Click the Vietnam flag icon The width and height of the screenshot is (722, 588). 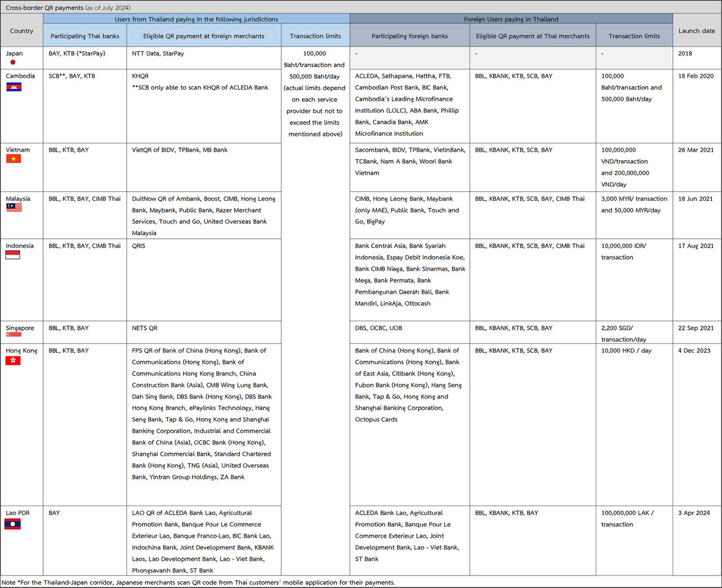(13, 159)
